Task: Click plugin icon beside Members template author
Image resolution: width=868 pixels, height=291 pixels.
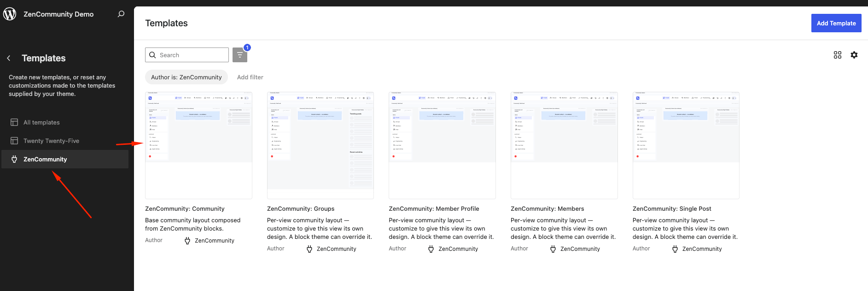Action: [553, 249]
